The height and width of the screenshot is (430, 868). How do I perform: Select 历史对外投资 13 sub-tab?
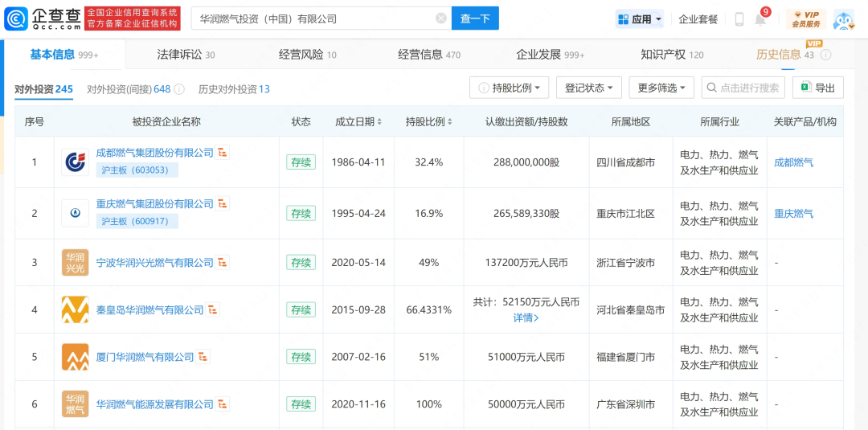coord(234,89)
